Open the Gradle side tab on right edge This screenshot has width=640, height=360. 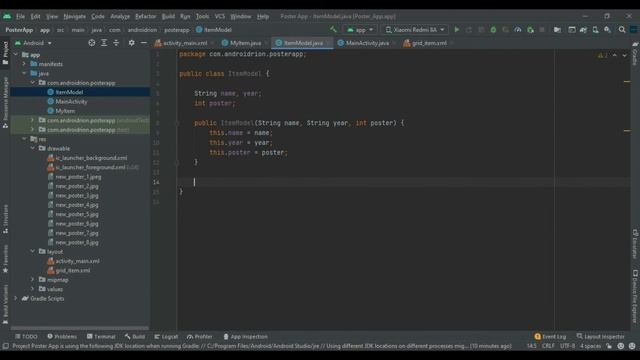pos(635,53)
